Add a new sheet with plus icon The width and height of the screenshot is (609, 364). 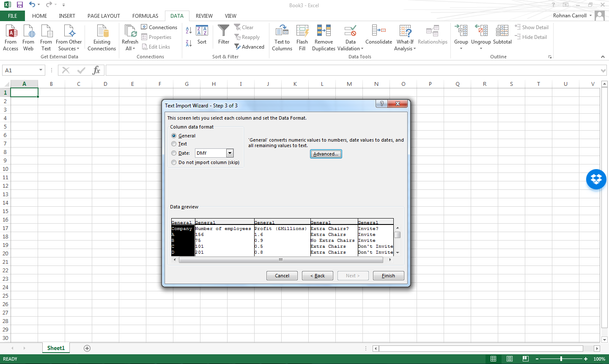(87, 348)
